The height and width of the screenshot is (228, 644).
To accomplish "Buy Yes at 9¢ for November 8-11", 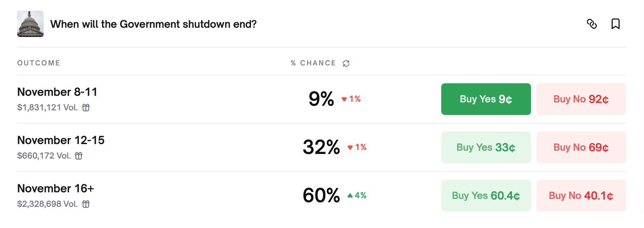I will 486,99.
